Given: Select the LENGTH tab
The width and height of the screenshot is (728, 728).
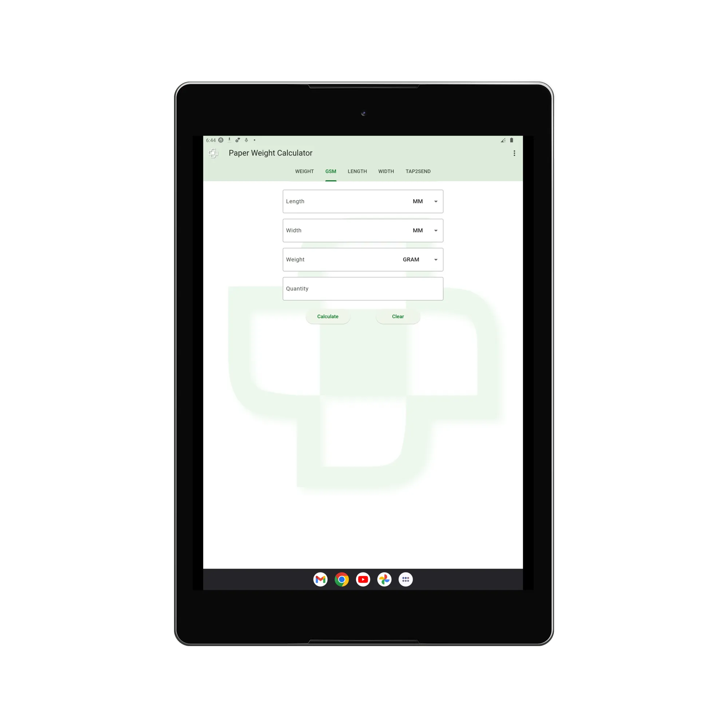Looking at the screenshot, I should point(357,171).
